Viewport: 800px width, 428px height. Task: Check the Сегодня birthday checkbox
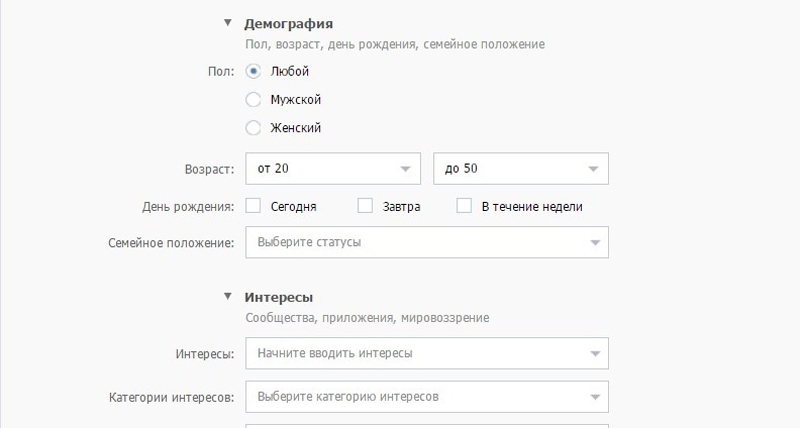(253, 206)
